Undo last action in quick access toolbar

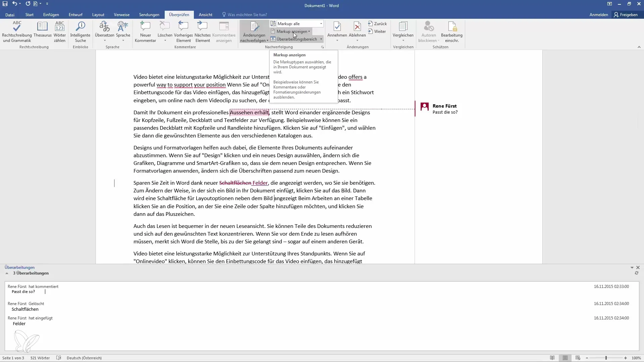[x=15, y=4]
